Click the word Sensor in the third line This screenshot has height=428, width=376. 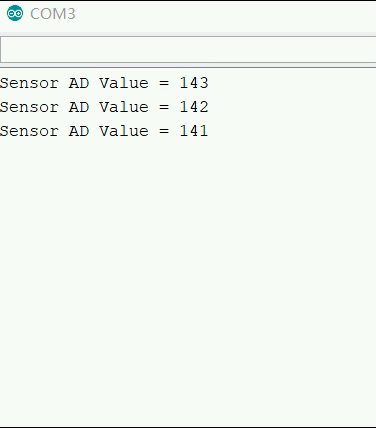click(x=29, y=131)
